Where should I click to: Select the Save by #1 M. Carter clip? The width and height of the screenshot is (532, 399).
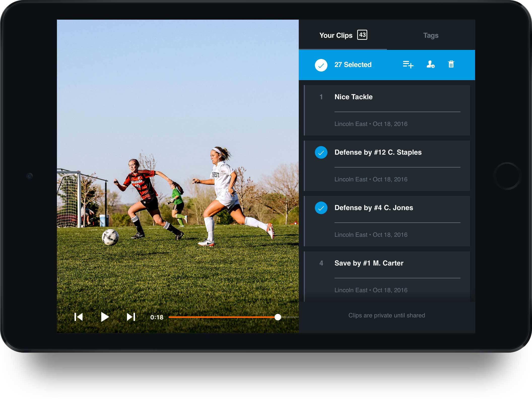tap(321, 263)
